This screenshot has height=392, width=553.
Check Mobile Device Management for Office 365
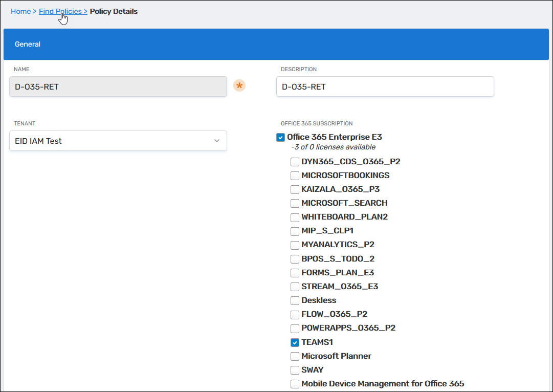point(295,384)
